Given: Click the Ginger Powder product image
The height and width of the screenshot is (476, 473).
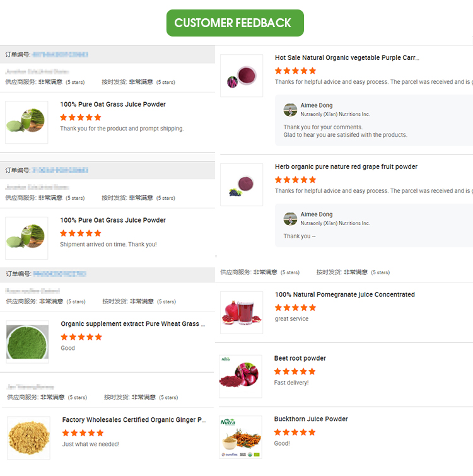Looking at the screenshot, I should pyautogui.click(x=28, y=438).
